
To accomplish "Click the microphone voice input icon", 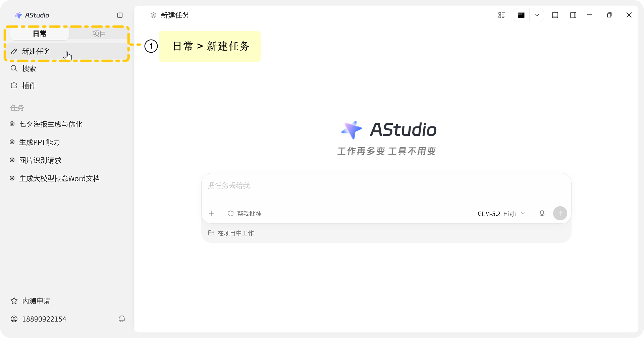I will click(542, 213).
